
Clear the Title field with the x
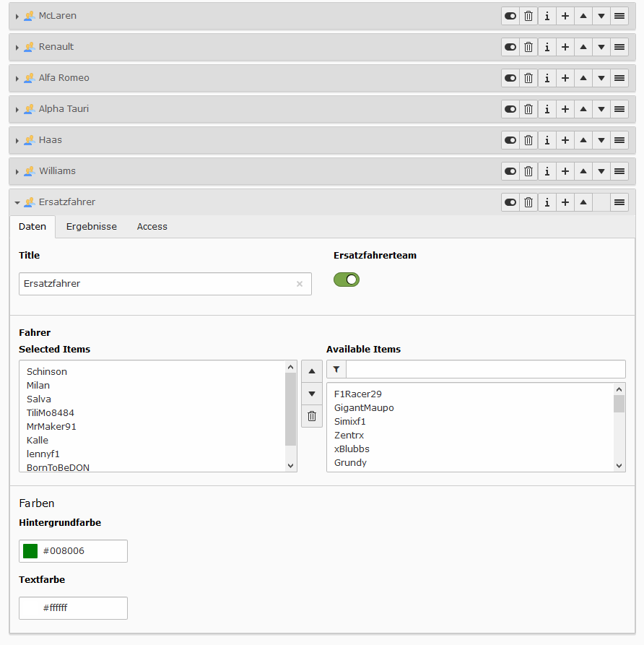click(300, 284)
